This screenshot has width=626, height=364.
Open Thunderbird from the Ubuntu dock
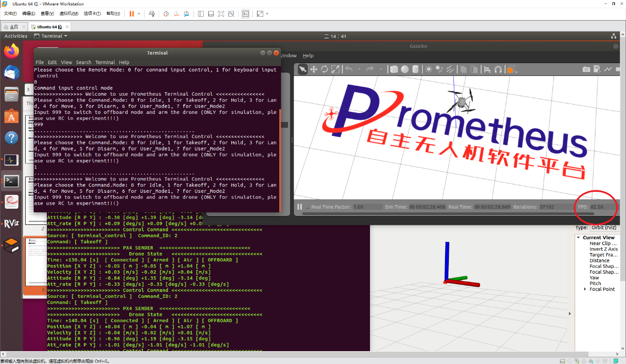tap(11, 73)
